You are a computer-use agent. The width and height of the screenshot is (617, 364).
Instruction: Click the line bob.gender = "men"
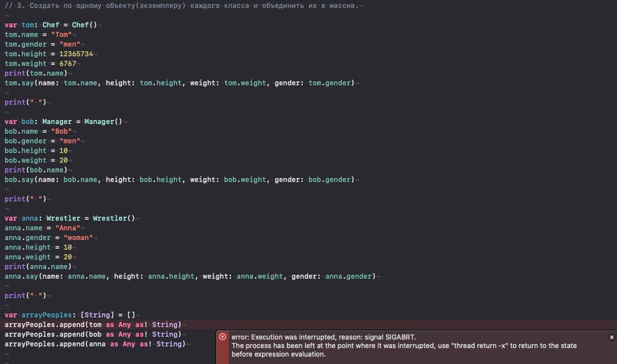tap(43, 140)
